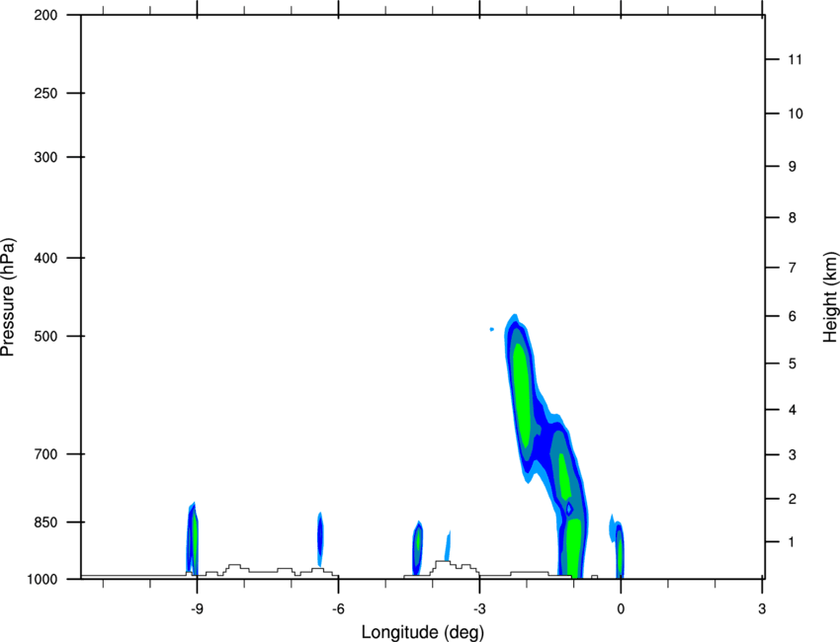Pick the 7 km height label
Screen dimensions: 840x642
click(x=793, y=268)
